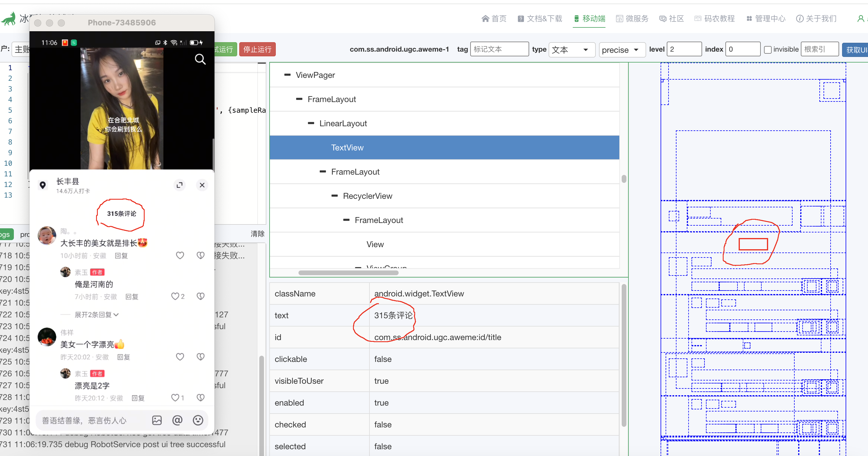The height and width of the screenshot is (456, 868).
Task: Click the className value android.widget.TextView
Action: pos(419,294)
